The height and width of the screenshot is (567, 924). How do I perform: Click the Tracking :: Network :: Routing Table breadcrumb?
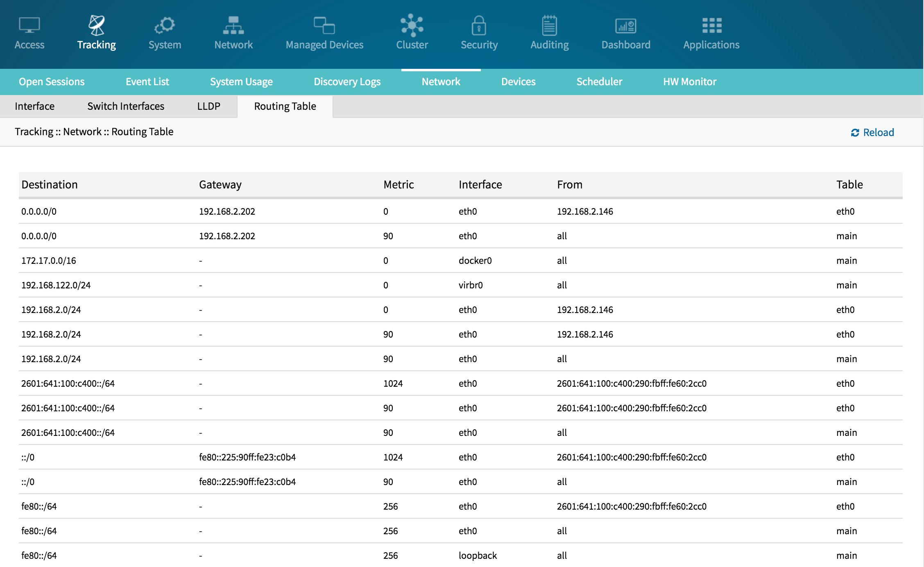click(94, 132)
